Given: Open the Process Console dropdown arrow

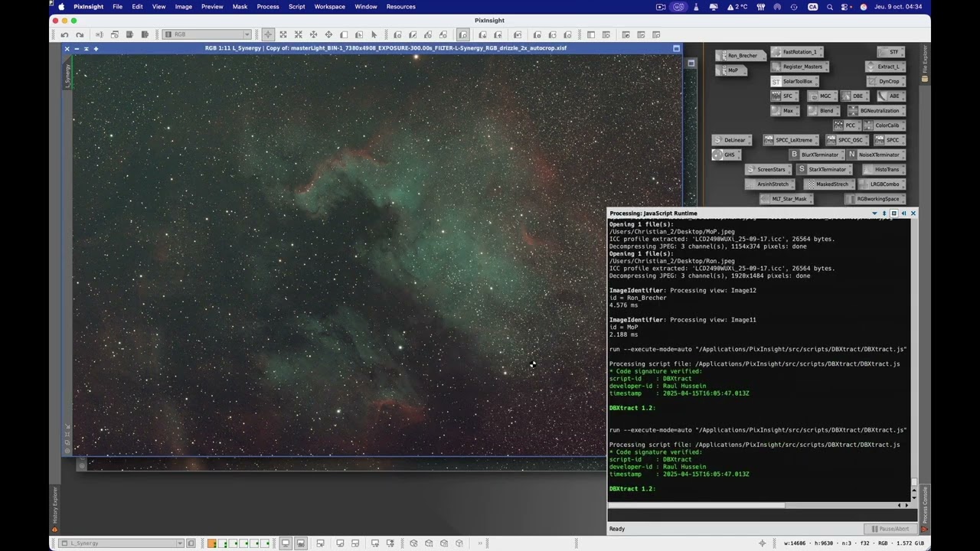Looking at the screenshot, I should 874,214.
